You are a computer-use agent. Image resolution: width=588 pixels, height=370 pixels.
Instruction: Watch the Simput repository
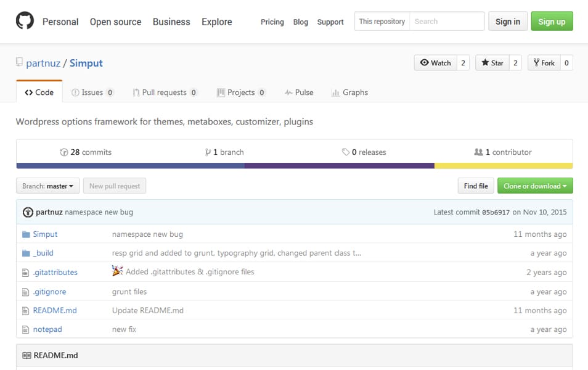[x=435, y=63]
